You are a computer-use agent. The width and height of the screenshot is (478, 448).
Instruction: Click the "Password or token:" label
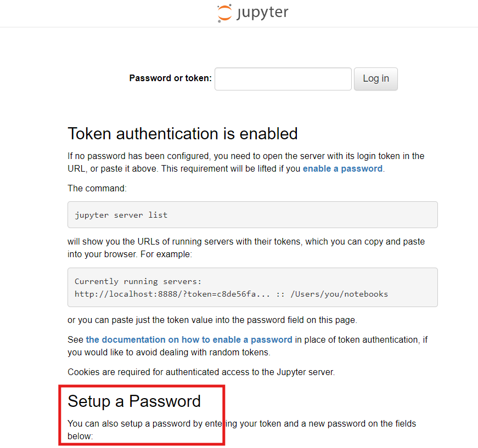[x=171, y=78]
